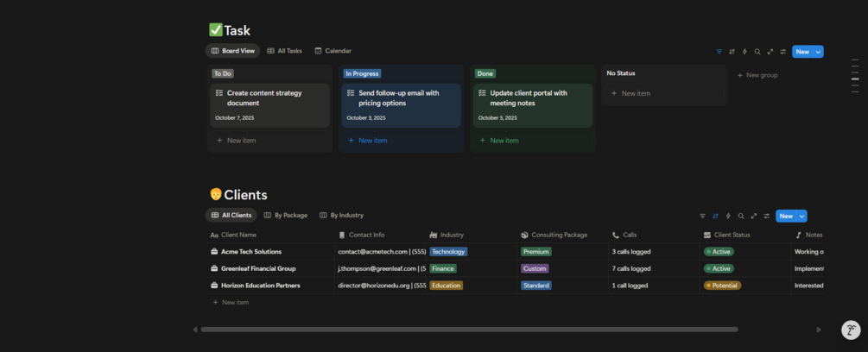Add New item in In Progress column
Image resolution: width=868 pixels, height=352 pixels.
402,141
